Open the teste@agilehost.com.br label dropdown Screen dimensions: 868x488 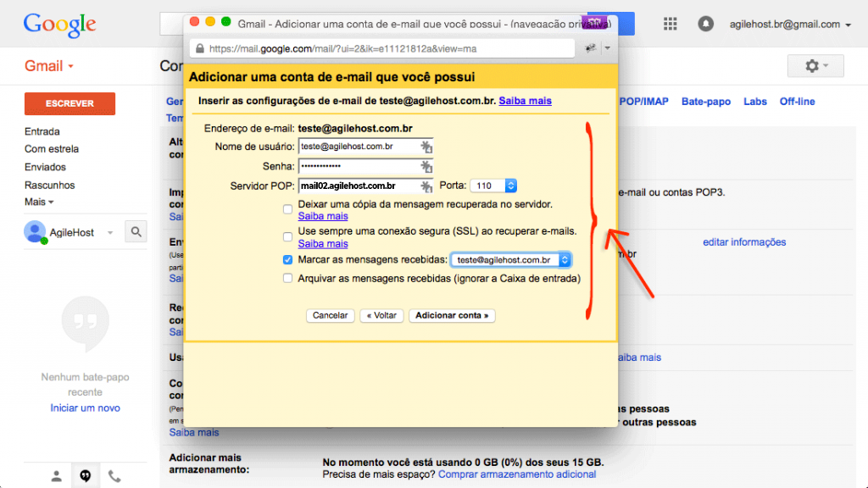click(x=510, y=260)
